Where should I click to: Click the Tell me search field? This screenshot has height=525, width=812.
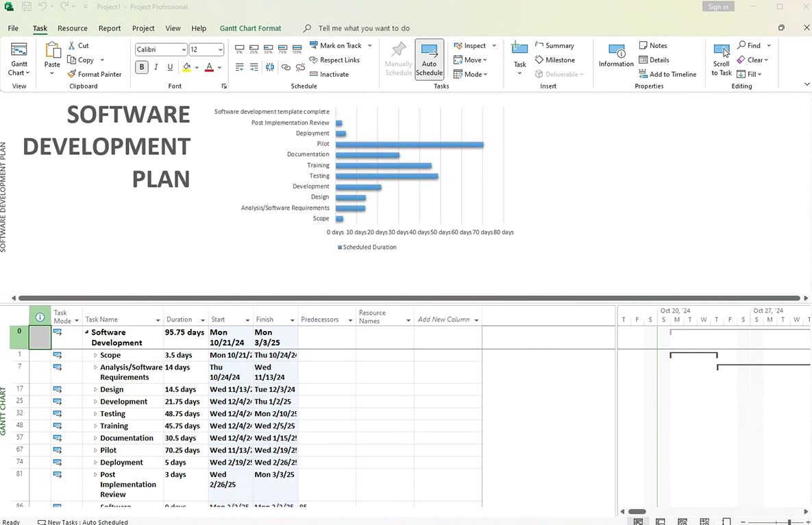point(364,28)
